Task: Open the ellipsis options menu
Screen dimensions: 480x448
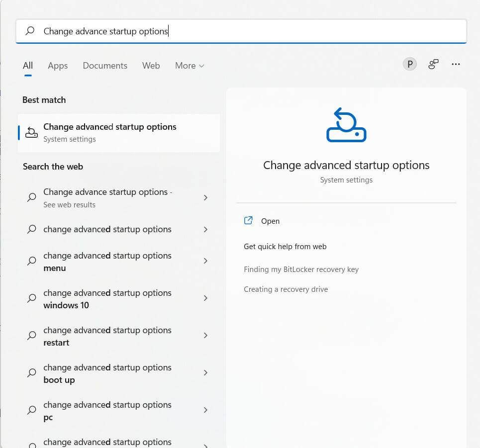Action: tap(456, 64)
